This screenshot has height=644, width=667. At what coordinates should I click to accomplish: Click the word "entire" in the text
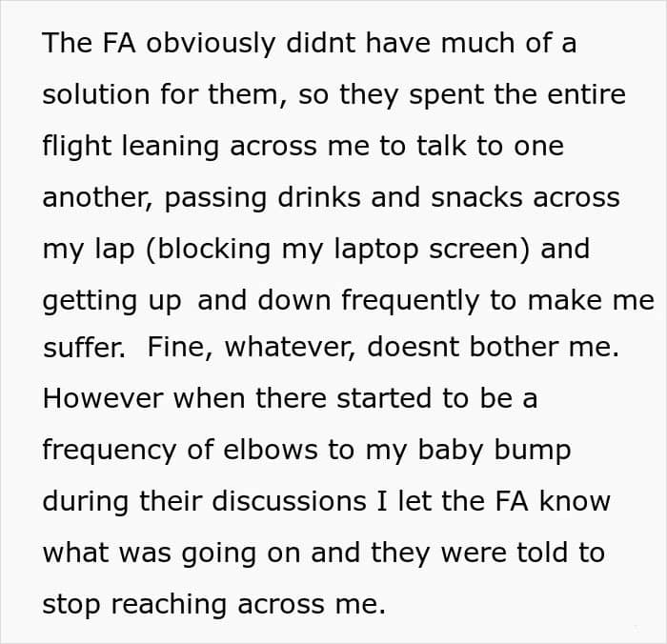click(x=586, y=94)
